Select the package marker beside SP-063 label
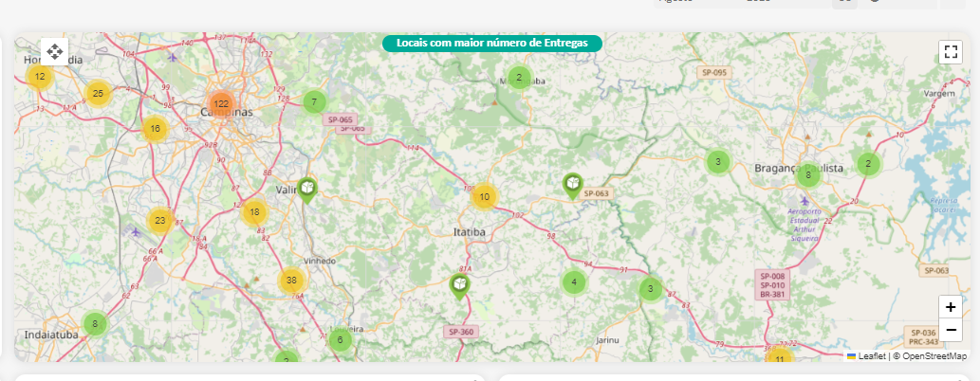Image resolution: width=980 pixels, height=381 pixels. [x=572, y=185]
